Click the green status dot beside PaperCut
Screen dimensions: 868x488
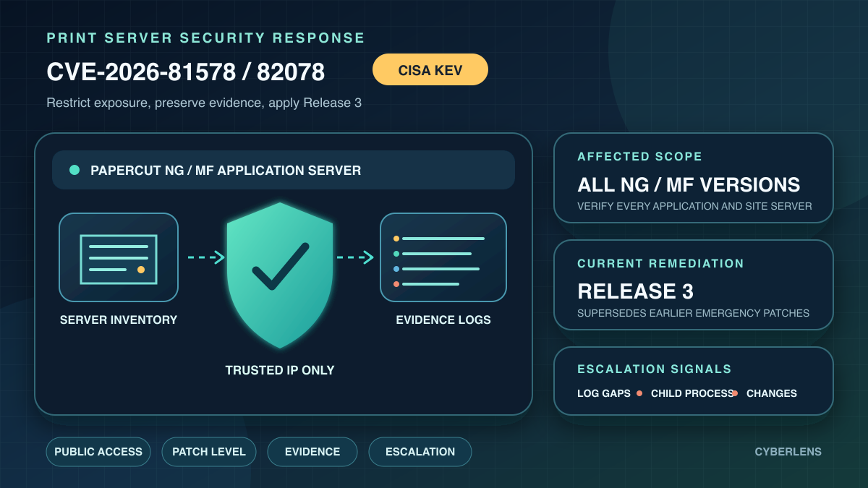coord(75,171)
